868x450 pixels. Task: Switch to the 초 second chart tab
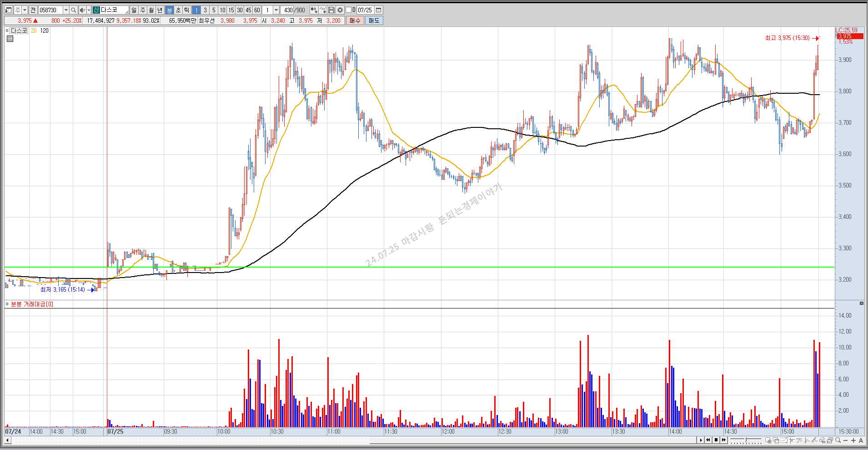[x=178, y=10]
